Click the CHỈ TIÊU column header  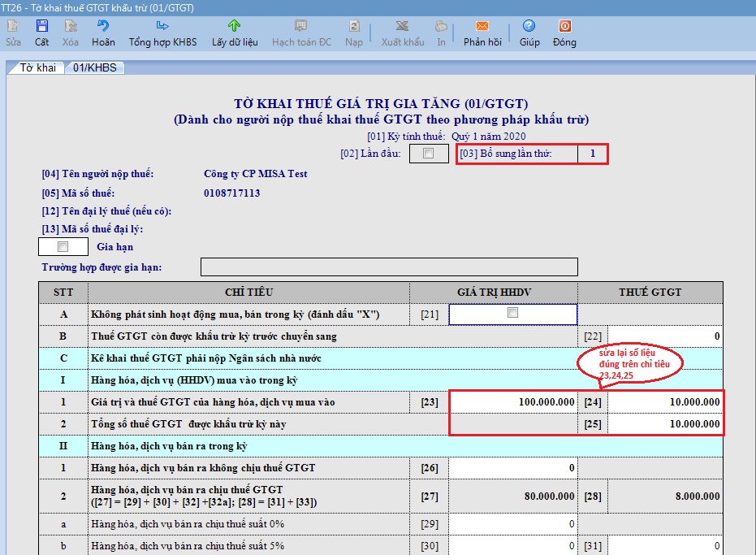click(x=248, y=292)
